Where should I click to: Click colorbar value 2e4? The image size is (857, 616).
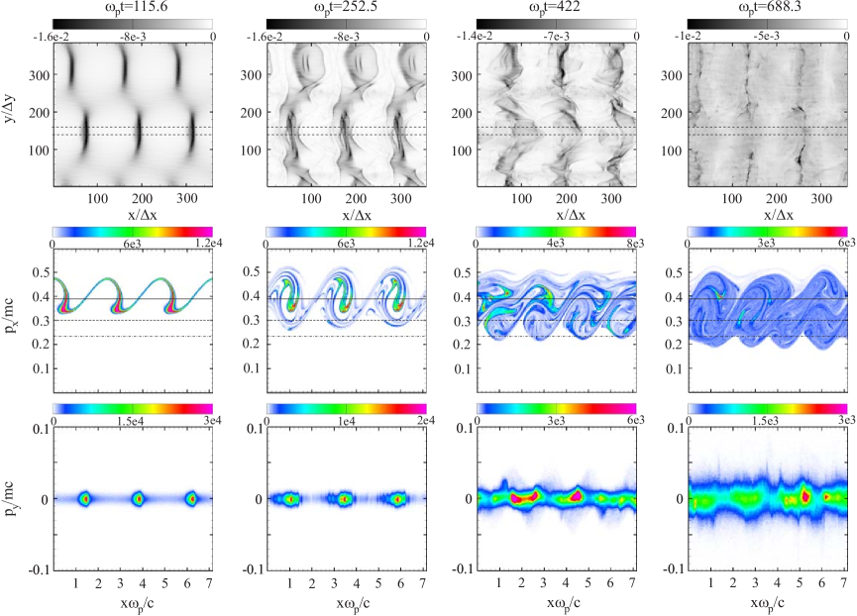point(426,421)
